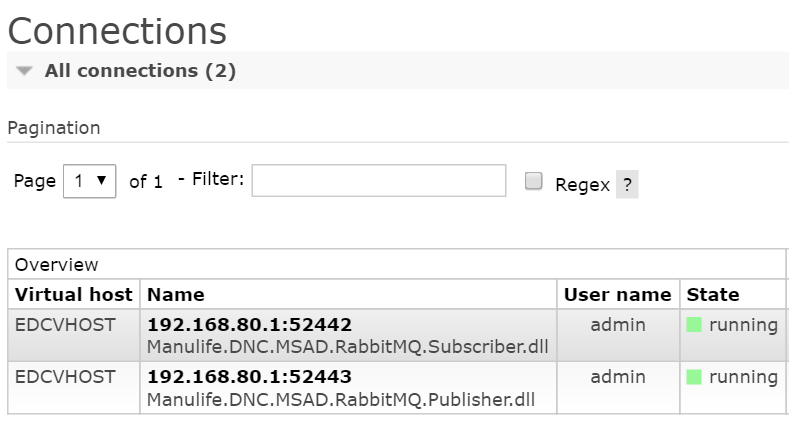Enable the Regex checkbox
This screenshot has height=423, width=789.
pyautogui.click(x=534, y=182)
